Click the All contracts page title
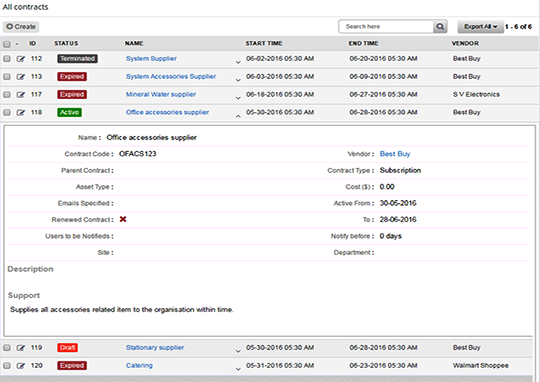The width and height of the screenshot is (540, 382). [25, 7]
